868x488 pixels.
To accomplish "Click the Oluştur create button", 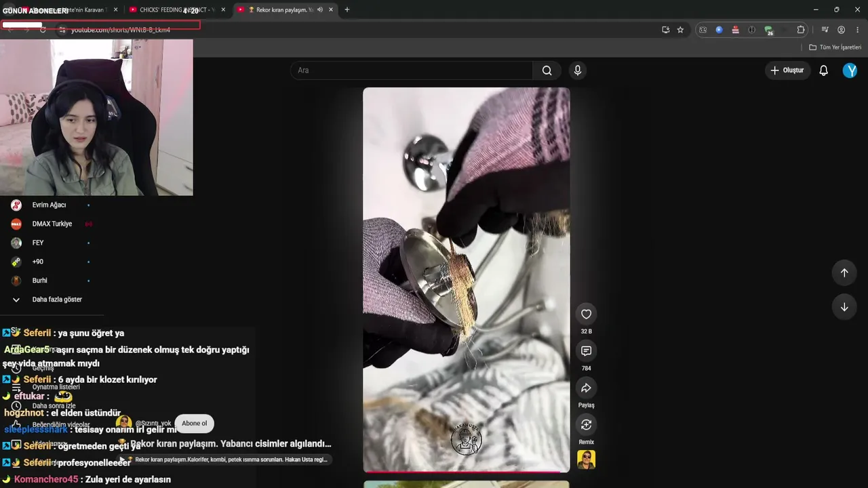I will tap(787, 70).
